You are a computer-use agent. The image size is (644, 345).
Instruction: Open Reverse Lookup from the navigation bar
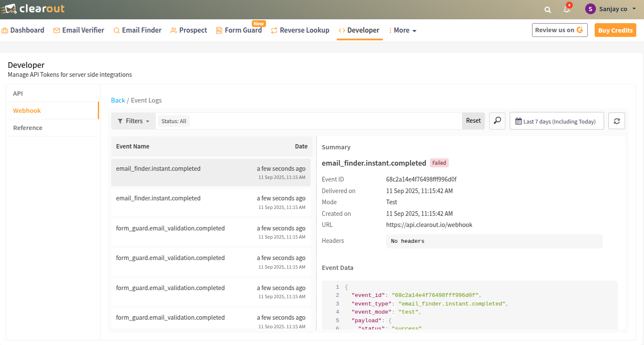(300, 30)
